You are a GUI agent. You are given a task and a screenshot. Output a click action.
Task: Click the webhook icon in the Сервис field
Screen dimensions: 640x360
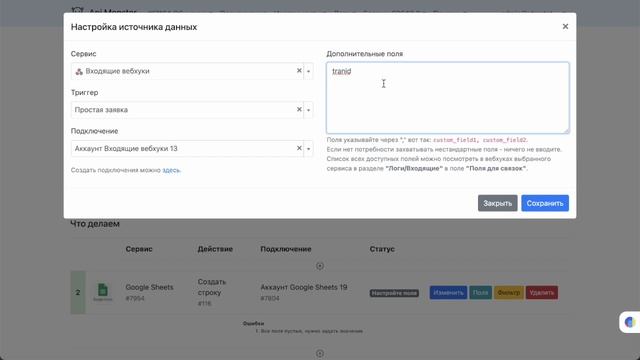pyautogui.click(x=79, y=71)
